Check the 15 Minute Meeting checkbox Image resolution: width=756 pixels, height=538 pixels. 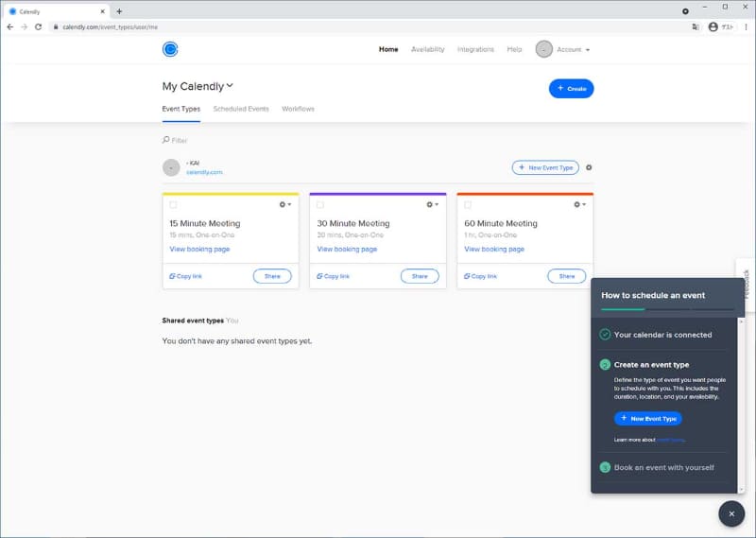pos(173,204)
